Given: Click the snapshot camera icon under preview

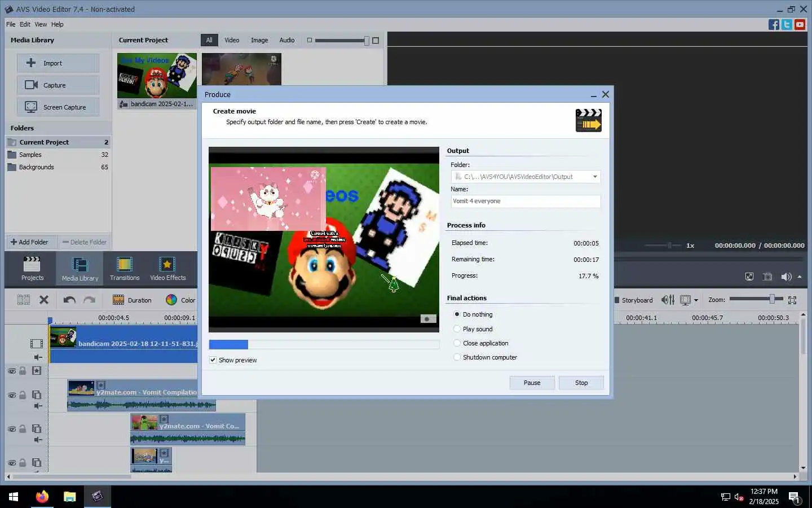Looking at the screenshot, I should tap(767, 277).
